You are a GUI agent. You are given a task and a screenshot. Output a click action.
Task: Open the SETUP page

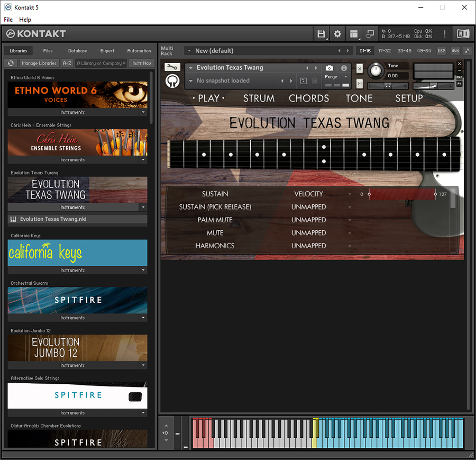[x=409, y=98]
